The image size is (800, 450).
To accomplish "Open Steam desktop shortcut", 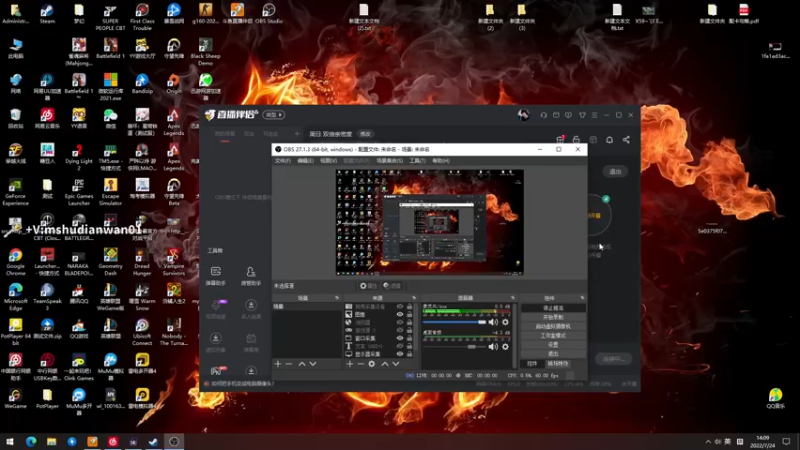I will 47,14.
